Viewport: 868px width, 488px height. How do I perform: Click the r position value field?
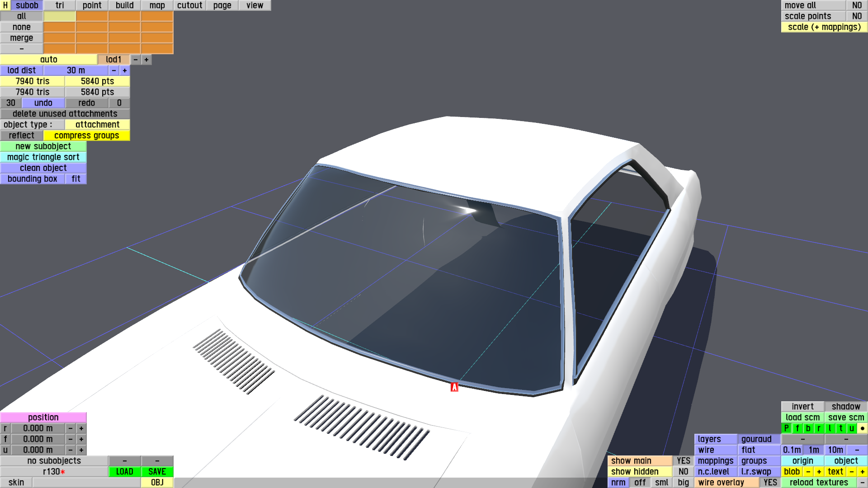(x=38, y=428)
